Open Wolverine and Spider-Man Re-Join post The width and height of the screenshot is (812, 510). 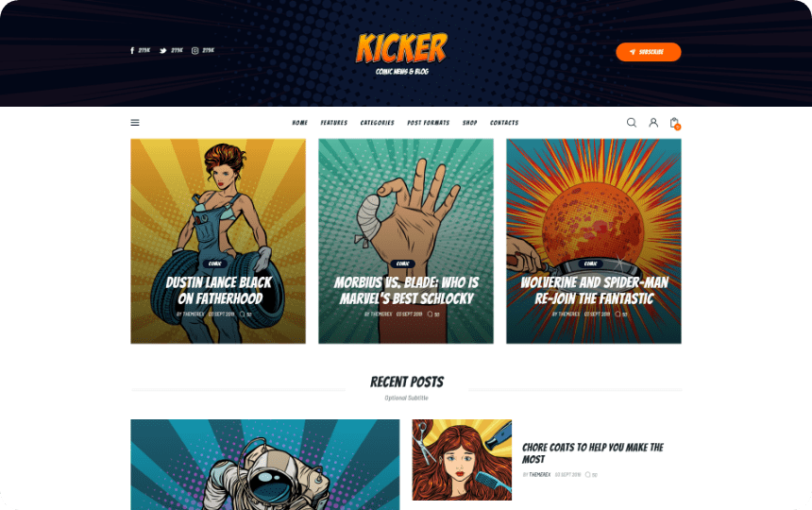[x=594, y=291]
